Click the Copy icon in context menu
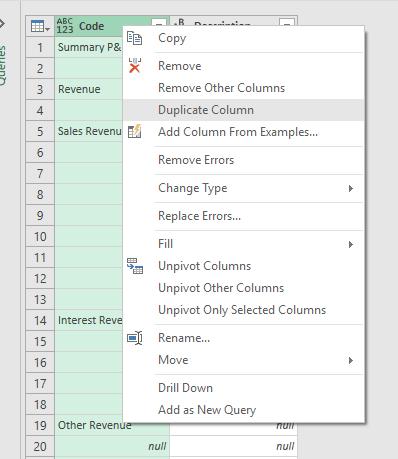The image size is (398, 459). click(135, 38)
